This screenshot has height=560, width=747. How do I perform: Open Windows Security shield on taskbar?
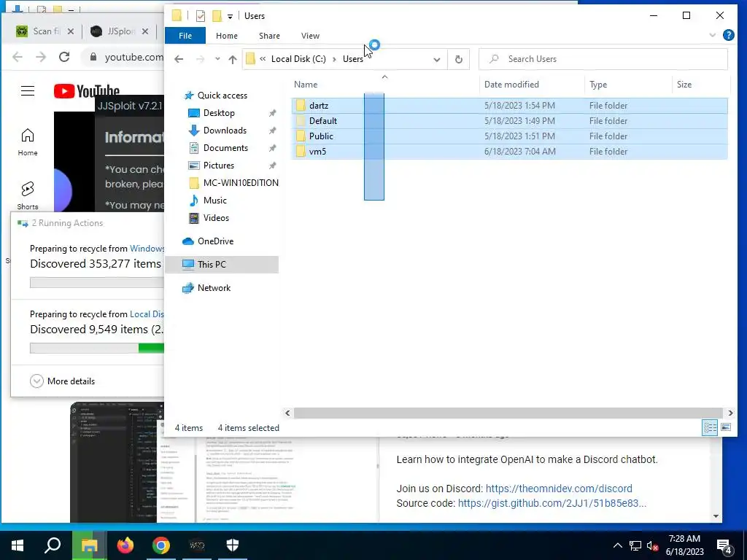click(233, 545)
